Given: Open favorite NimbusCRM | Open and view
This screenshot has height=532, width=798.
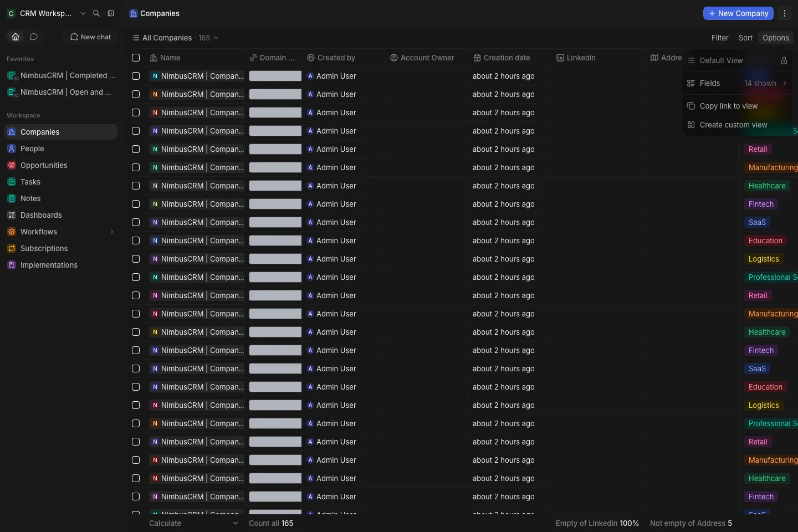Looking at the screenshot, I should tap(61, 92).
